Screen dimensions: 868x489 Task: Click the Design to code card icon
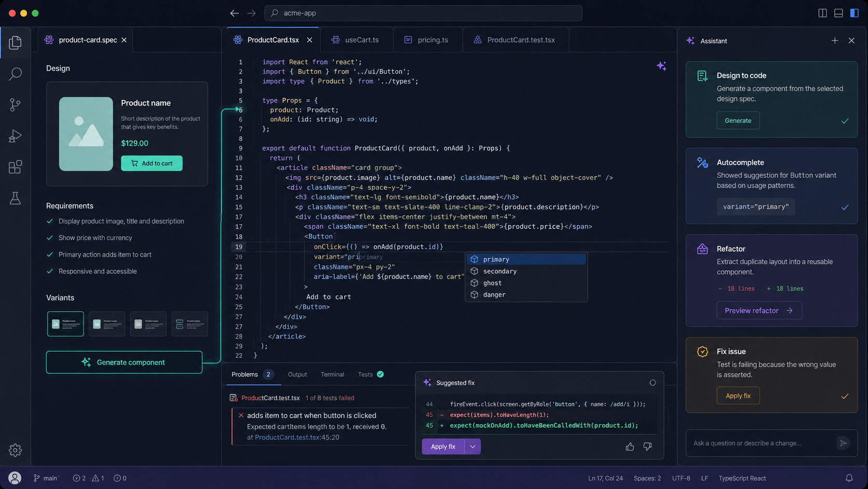coord(702,76)
